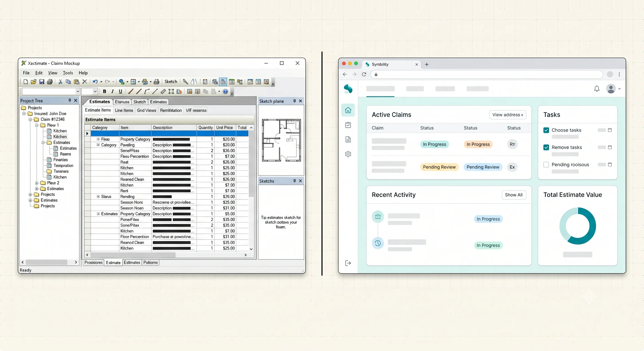
Task: Click the logout icon in Symbility sidebar
Action: tap(348, 263)
